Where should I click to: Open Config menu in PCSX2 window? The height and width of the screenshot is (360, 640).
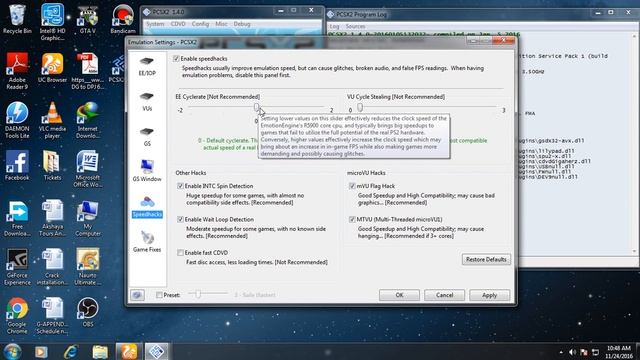(200, 24)
